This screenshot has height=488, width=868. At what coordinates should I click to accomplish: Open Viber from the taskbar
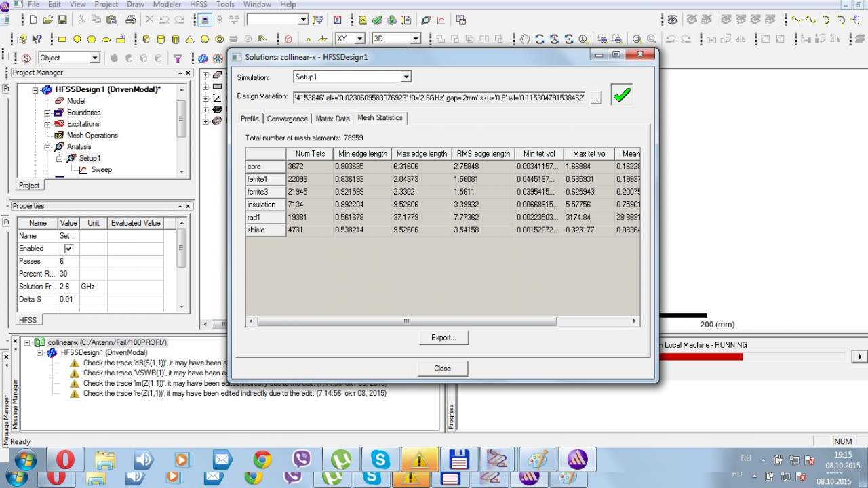coord(302,461)
